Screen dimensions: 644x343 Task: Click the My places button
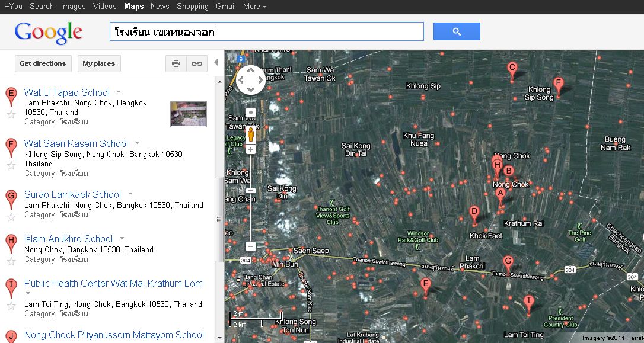point(99,63)
